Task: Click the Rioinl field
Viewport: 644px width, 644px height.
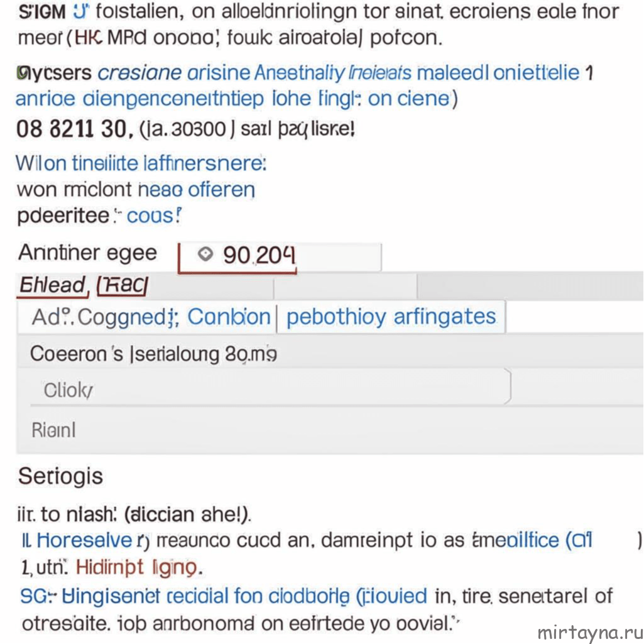Action: tap(330, 430)
